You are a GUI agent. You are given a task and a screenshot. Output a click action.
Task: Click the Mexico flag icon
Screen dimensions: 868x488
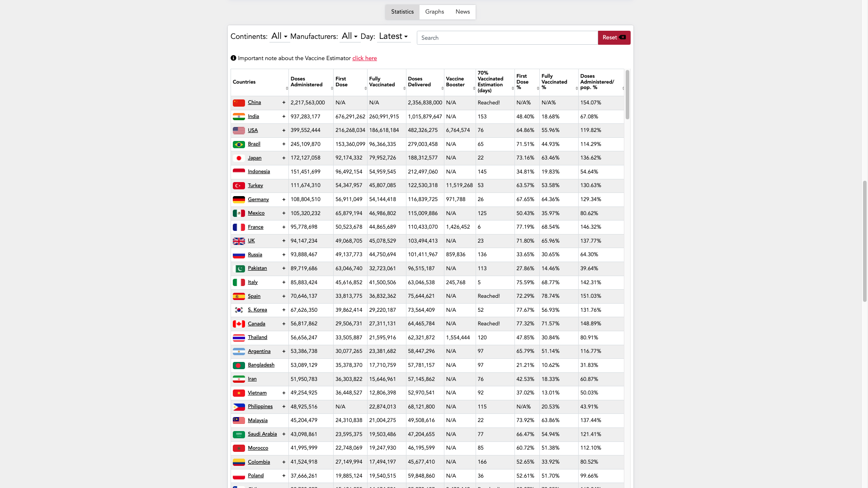tap(239, 213)
